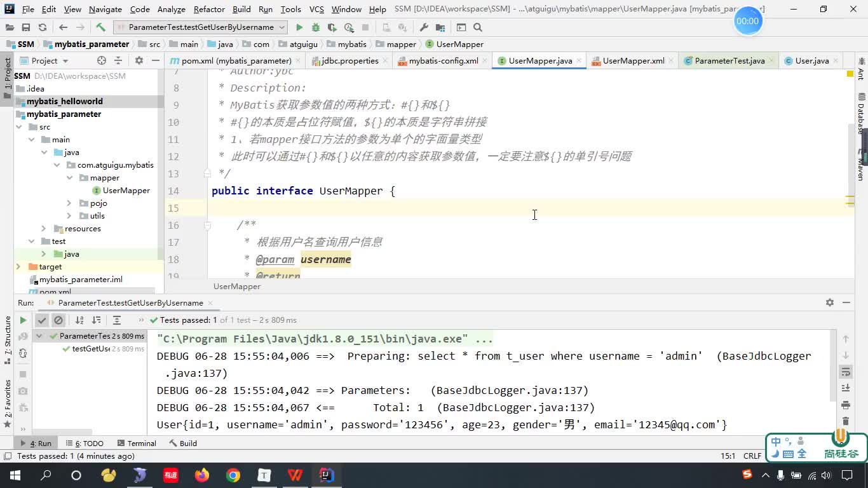Collapse the ParameterTest results node
The height and width of the screenshot is (488, 868).
click(x=39, y=336)
